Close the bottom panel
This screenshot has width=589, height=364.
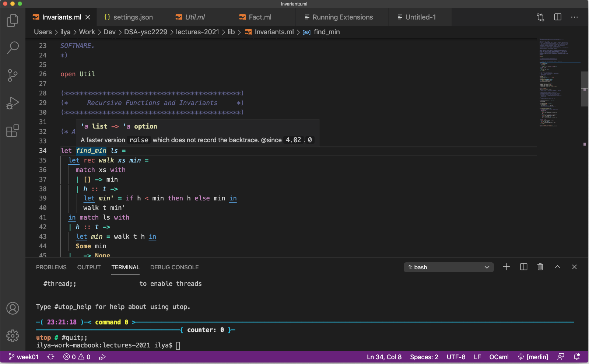tap(574, 267)
